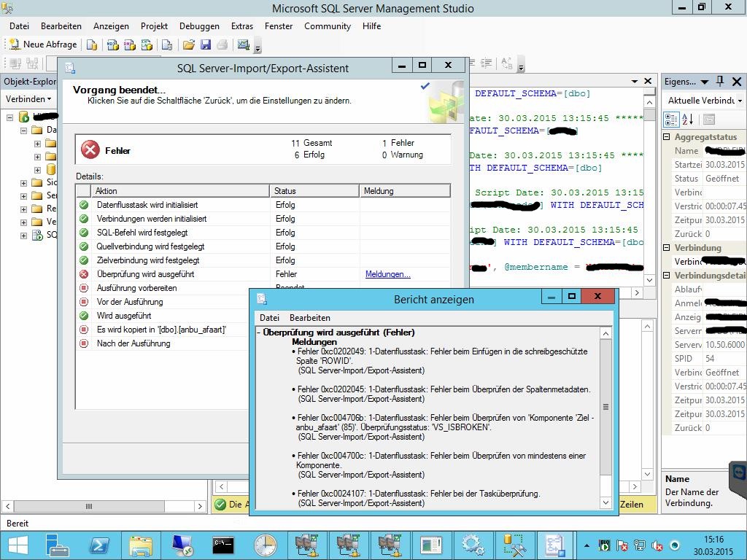Click the Bericht anzeigen vertical scrollbar thumb
Viewport: 747px width, 560px height.
click(605, 407)
